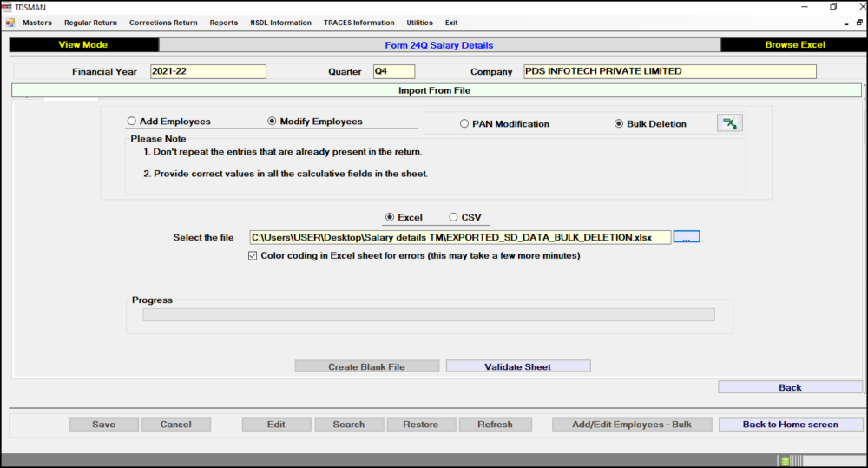Click the Quarter field showing Q4

tap(394, 71)
